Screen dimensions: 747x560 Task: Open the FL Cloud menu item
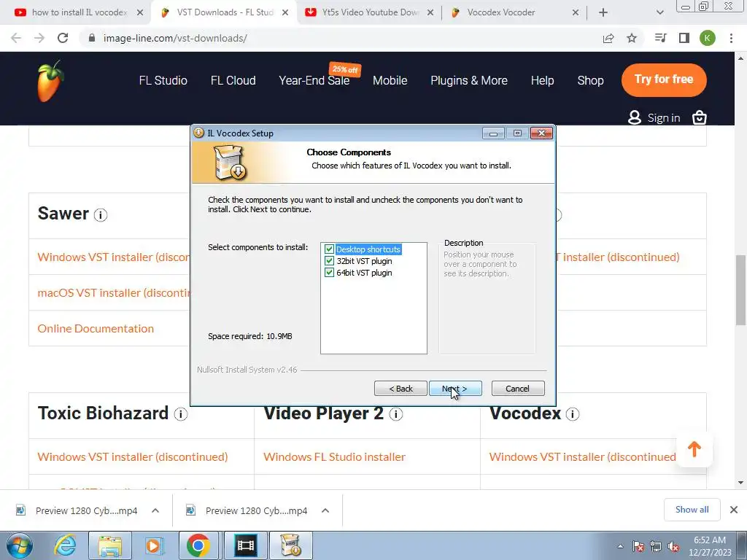pyautogui.click(x=233, y=80)
